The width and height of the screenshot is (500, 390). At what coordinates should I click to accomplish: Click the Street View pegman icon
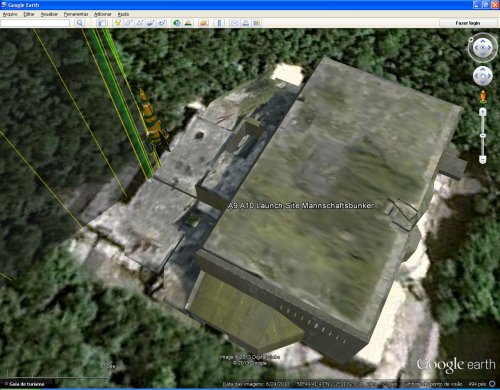483,97
